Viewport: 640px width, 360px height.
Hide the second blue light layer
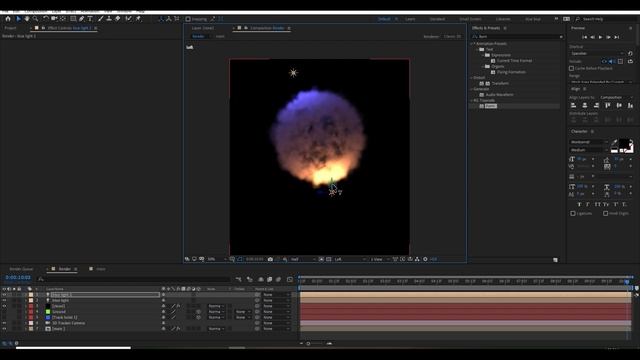pyautogui.click(x=4, y=300)
